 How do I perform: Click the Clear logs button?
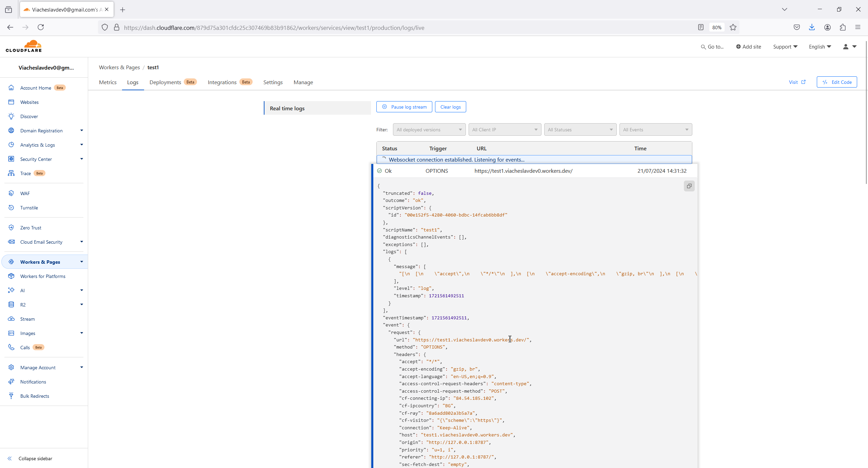click(x=450, y=107)
